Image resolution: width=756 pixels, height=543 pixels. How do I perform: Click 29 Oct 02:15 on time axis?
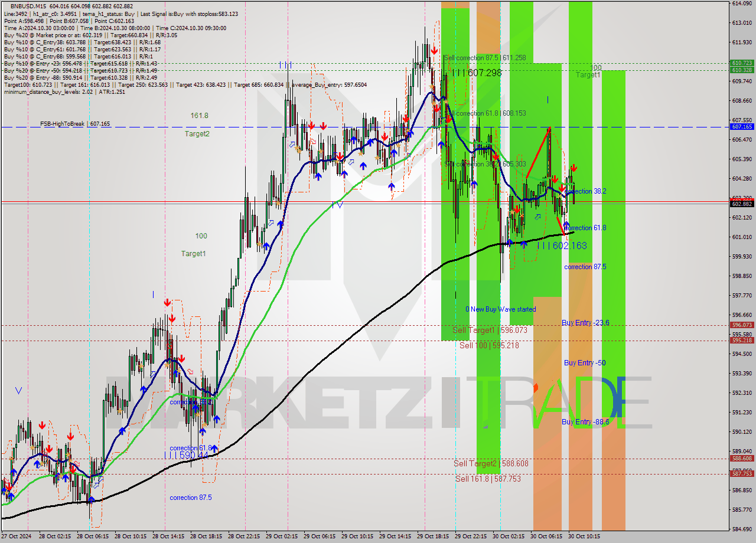coord(282,537)
